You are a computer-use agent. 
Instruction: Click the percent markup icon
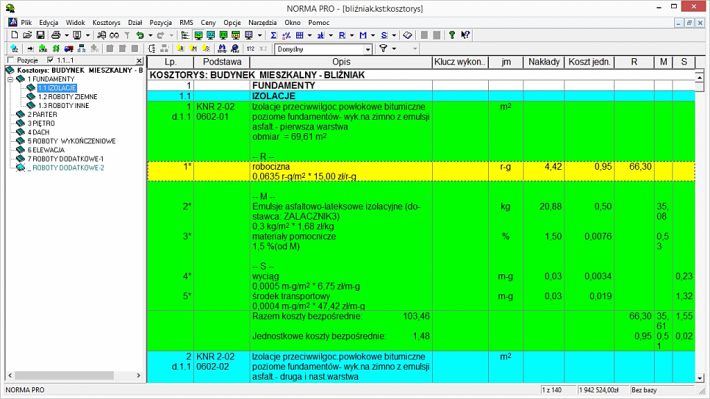coord(286,35)
